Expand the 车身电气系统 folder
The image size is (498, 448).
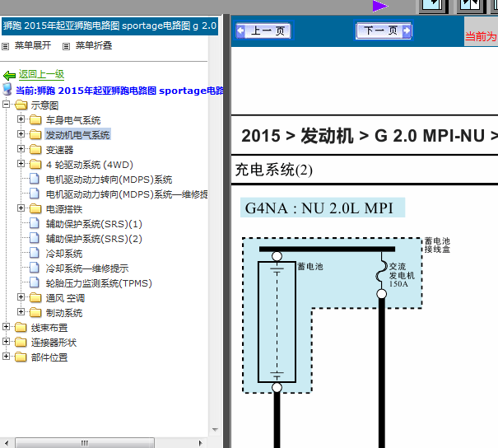[21, 119]
